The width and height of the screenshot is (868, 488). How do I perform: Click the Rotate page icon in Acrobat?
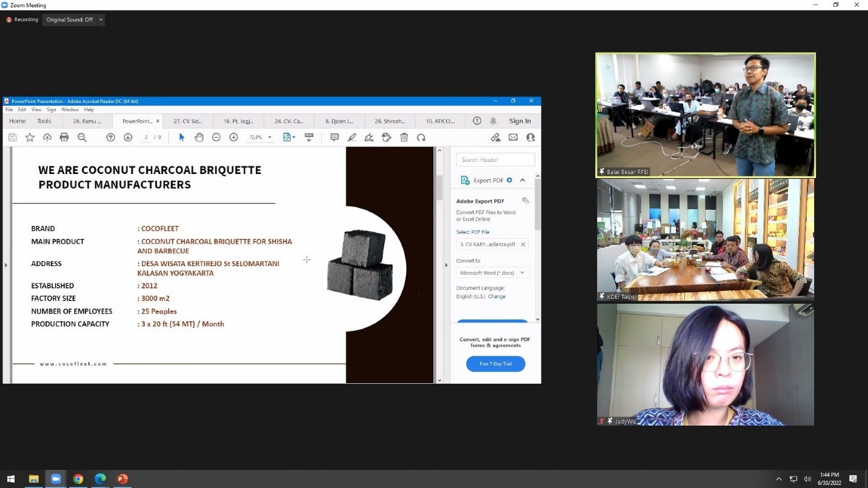click(421, 138)
